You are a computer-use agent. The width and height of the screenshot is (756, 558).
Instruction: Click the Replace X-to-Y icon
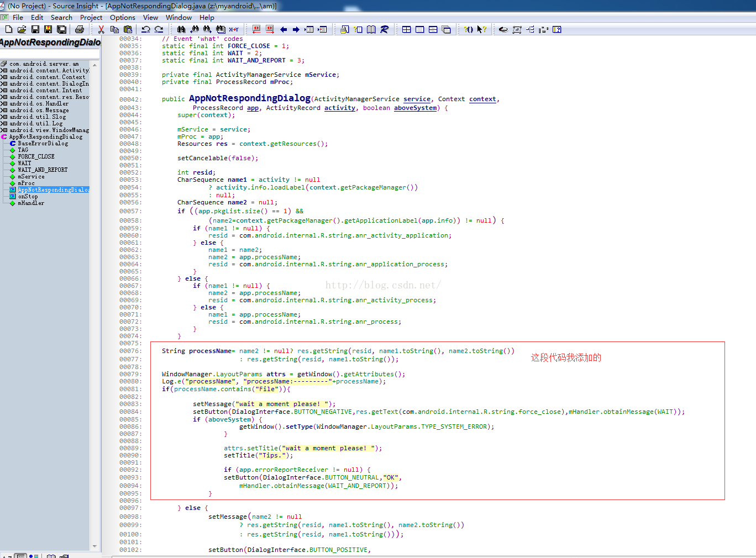234,29
